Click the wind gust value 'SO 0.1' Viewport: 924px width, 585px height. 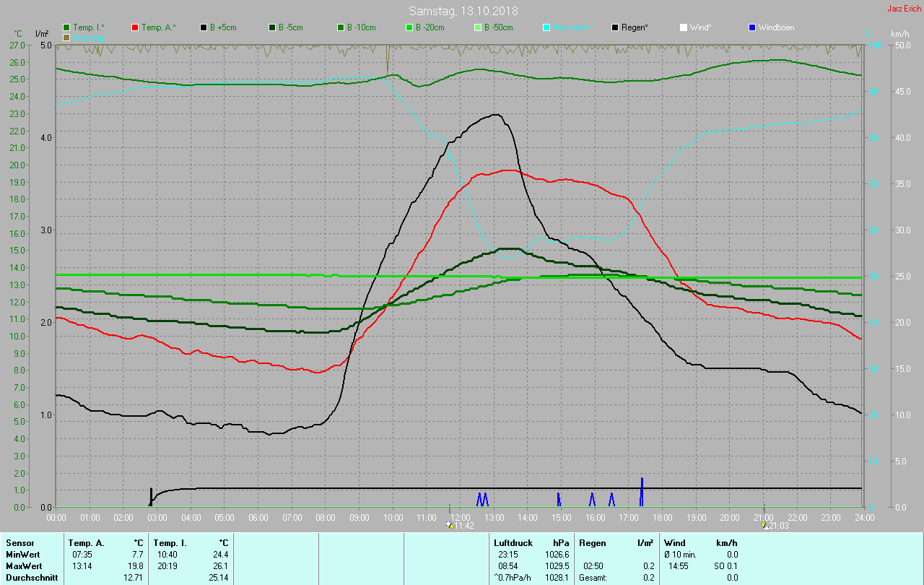coord(725,566)
